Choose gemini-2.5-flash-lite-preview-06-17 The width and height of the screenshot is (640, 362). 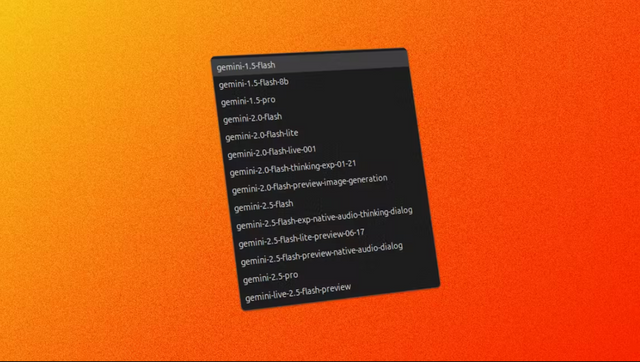[301, 238]
